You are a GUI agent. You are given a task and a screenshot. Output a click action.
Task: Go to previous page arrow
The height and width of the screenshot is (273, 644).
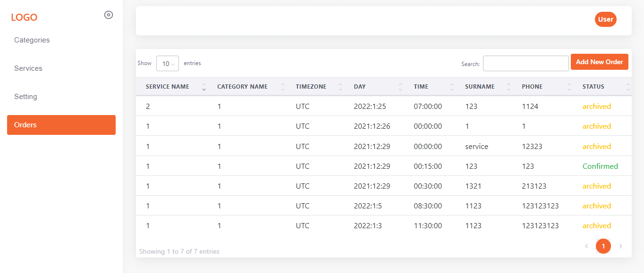pyautogui.click(x=586, y=246)
